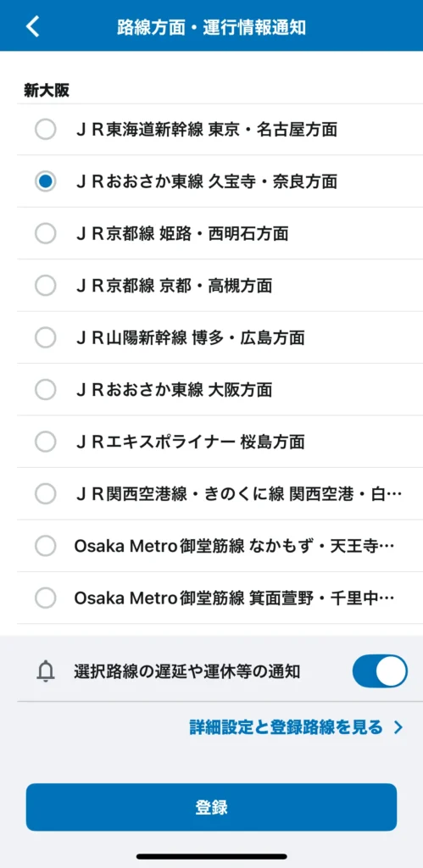The image size is (423, 868).
Task: Select JR関西空港線・きのくに線 radio button
Action: point(46,494)
